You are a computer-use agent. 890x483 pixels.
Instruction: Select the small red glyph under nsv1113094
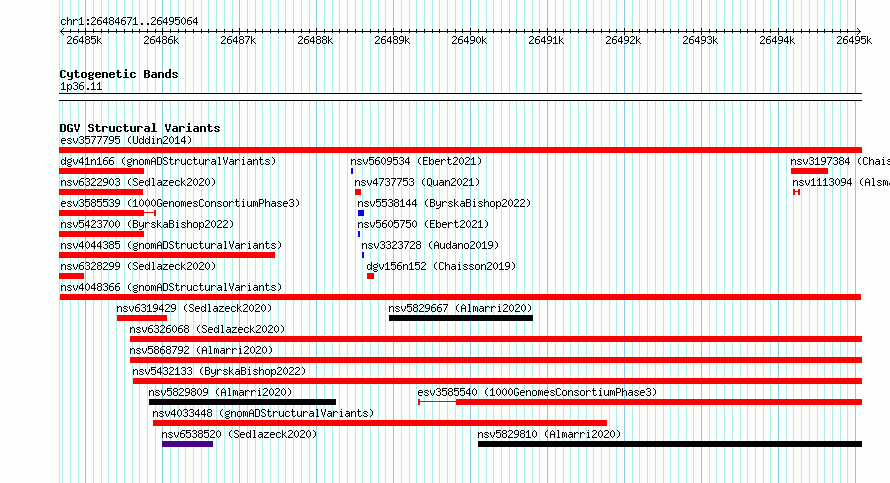[x=797, y=192]
